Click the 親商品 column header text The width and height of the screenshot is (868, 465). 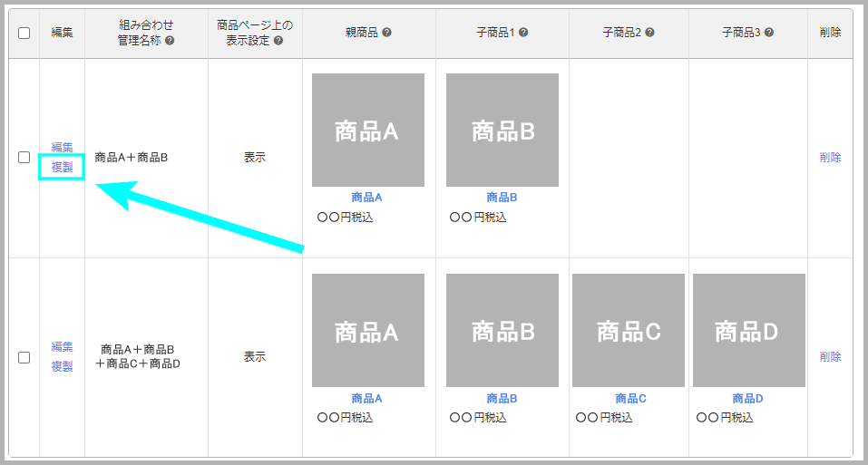(362, 33)
